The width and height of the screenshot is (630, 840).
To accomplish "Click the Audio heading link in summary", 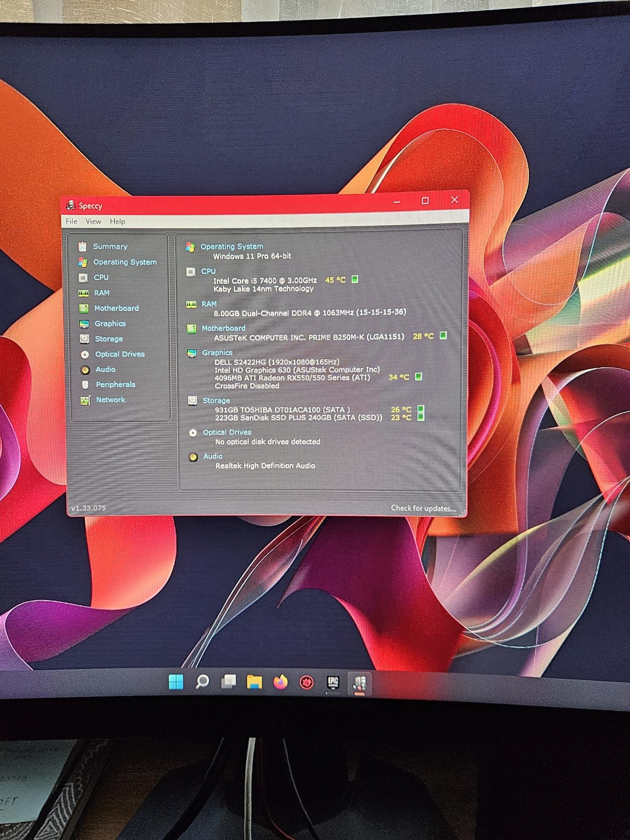I will [x=213, y=456].
